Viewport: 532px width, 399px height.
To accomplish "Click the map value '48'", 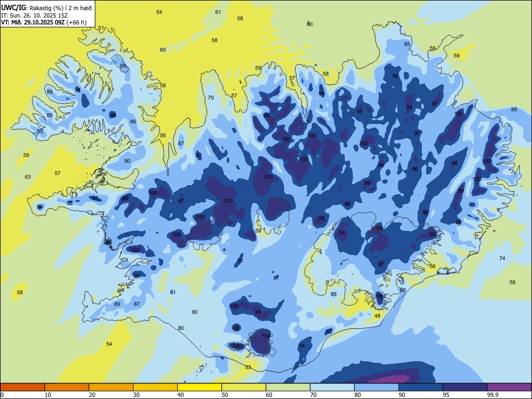I will (x=377, y=316).
